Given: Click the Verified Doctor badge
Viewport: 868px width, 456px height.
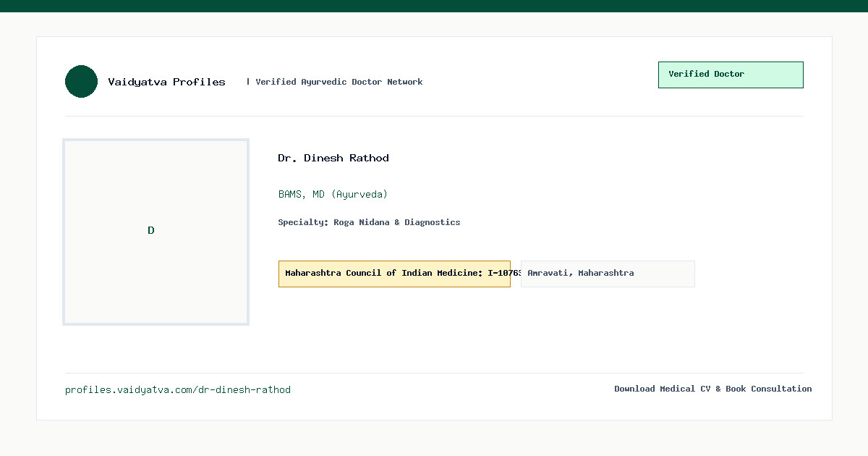Looking at the screenshot, I should [x=731, y=75].
